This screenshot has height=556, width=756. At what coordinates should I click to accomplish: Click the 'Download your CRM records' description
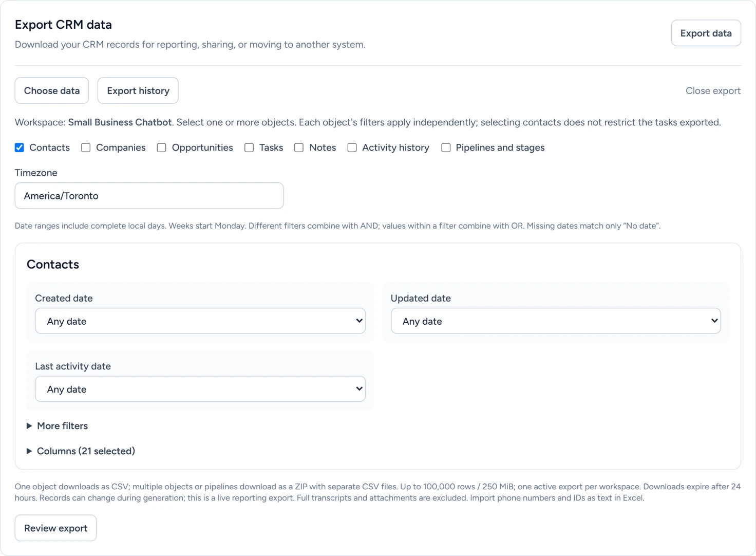click(190, 45)
